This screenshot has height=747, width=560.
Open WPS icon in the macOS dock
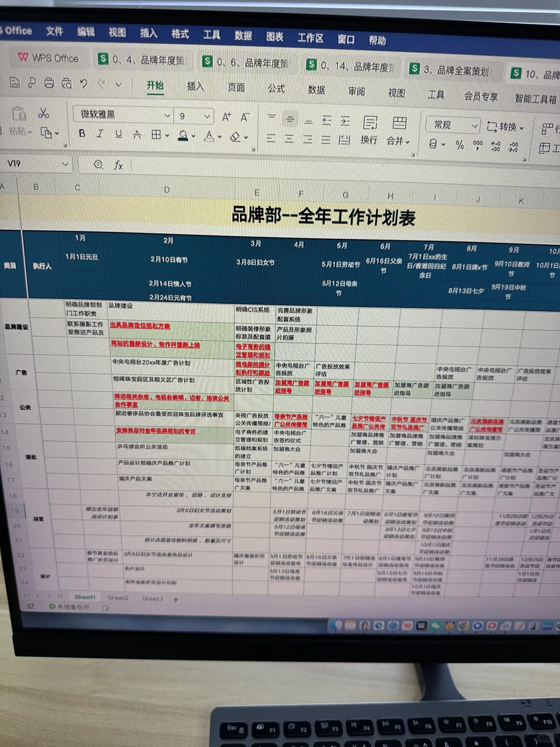click(x=407, y=625)
